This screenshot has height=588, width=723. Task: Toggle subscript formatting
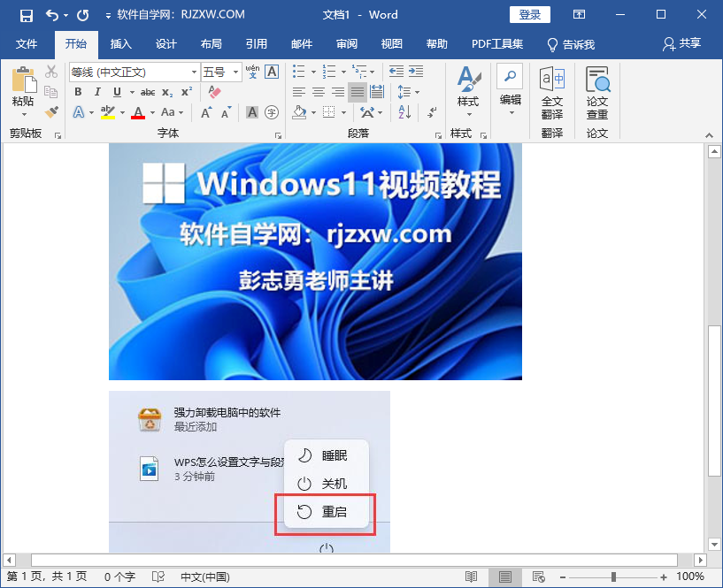click(x=167, y=91)
